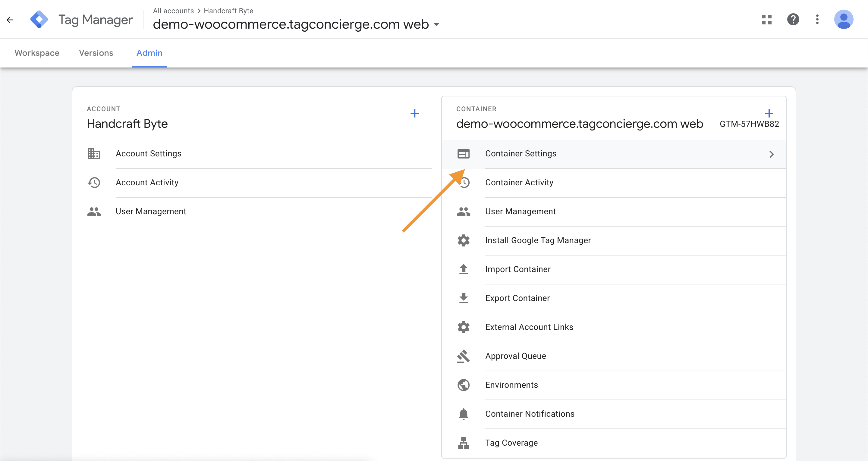This screenshot has height=461, width=868.
Task: Open the help question mark icon
Action: point(793,20)
